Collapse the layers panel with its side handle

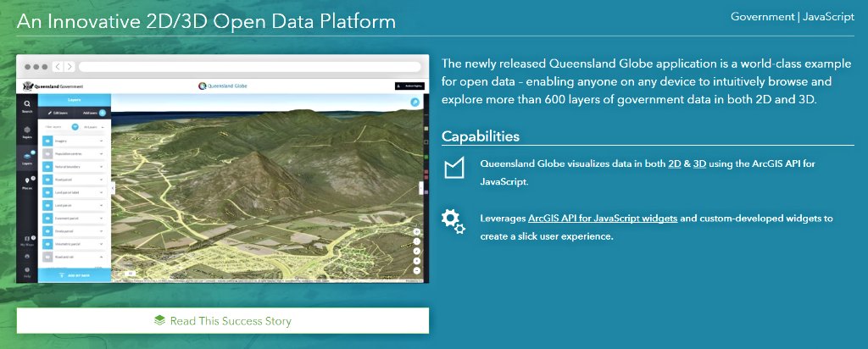[114, 188]
